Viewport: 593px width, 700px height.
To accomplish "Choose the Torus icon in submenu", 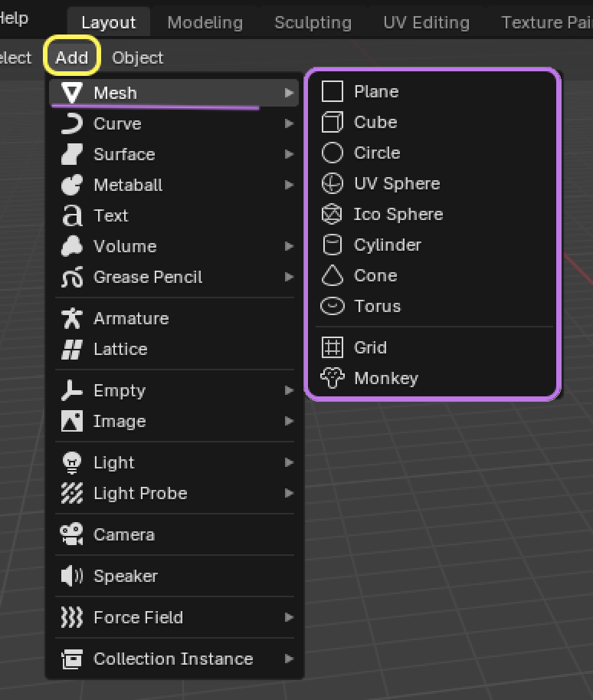I will pos(332,306).
